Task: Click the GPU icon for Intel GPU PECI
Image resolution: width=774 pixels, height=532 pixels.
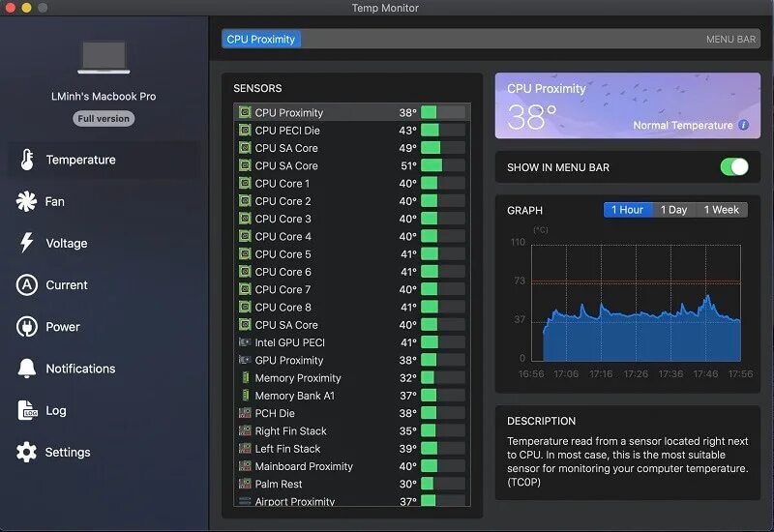Action: [245, 341]
